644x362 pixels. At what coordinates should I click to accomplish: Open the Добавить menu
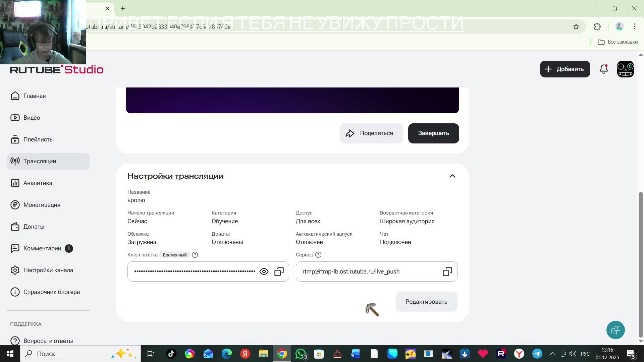[x=565, y=69]
